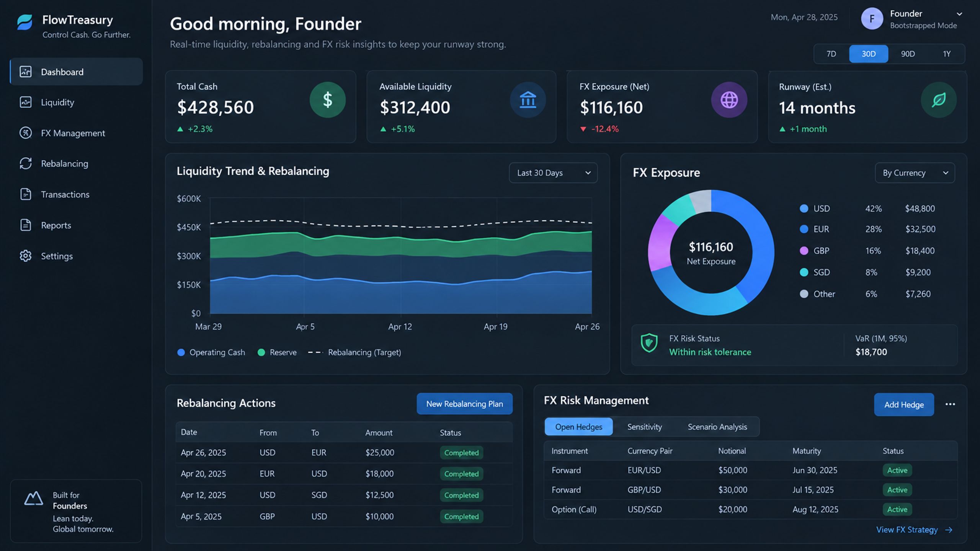Toggle Operating Cash legend series
980x551 pixels.
(211, 352)
